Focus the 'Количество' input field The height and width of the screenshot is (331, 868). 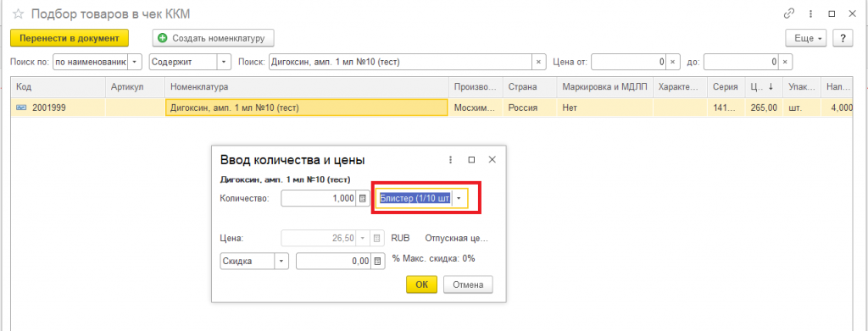[319, 198]
